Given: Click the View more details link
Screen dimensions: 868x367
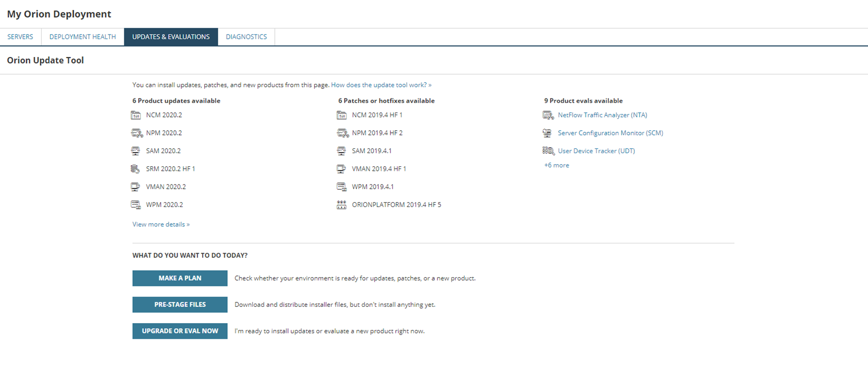Looking at the screenshot, I should pos(161,224).
